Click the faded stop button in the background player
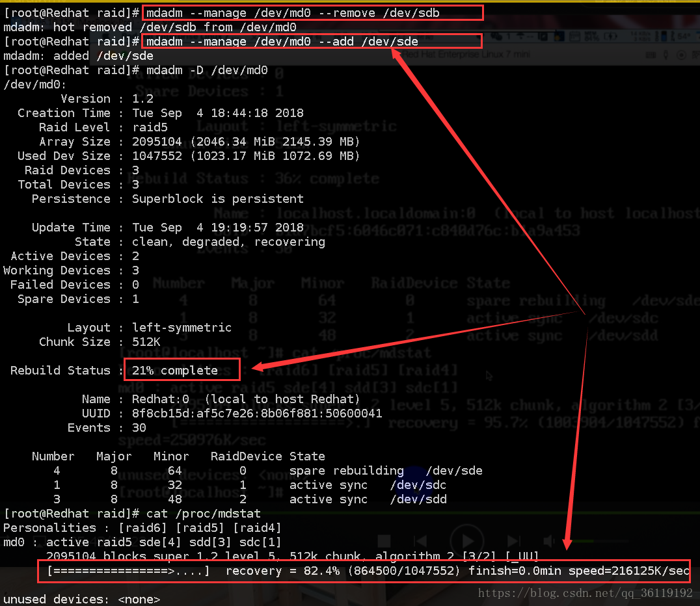700x606 pixels. (384, 541)
